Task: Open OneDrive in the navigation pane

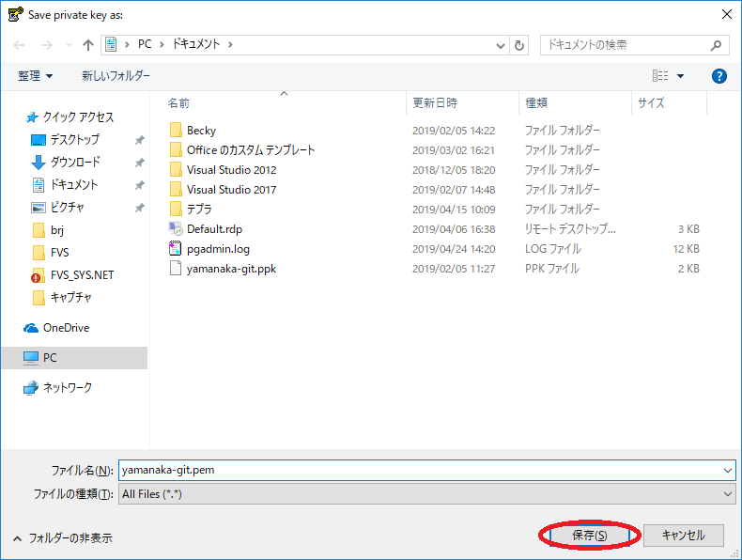Action: (x=66, y=328)
